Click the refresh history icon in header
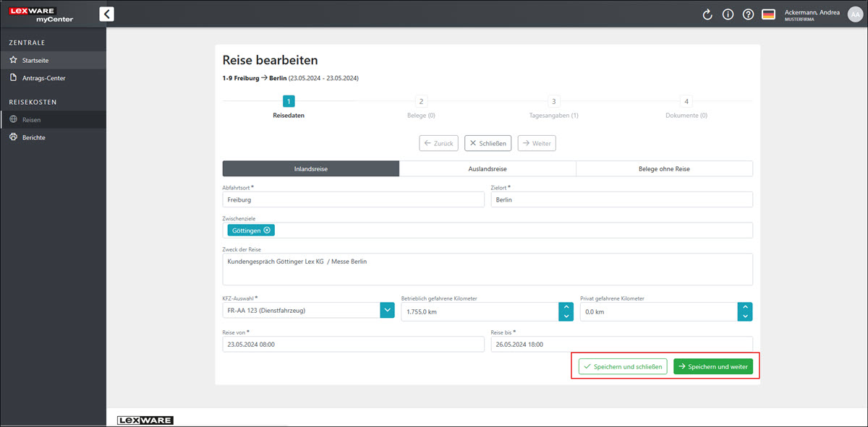868x427 pixels. coord(707,14)
